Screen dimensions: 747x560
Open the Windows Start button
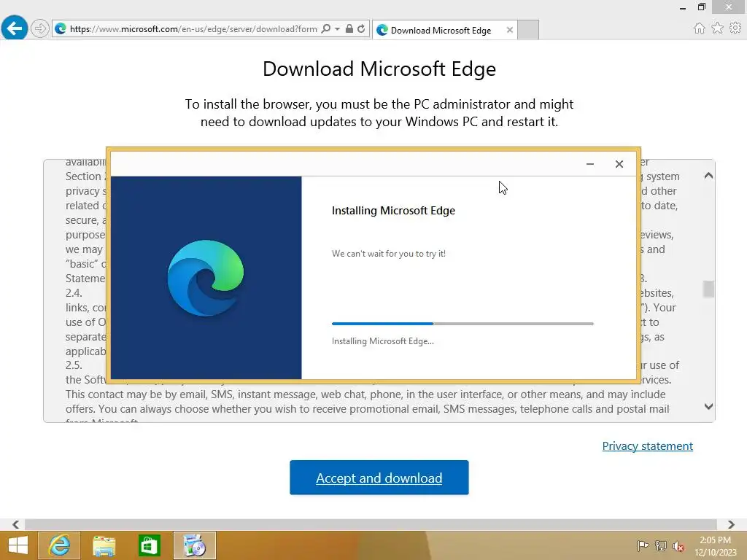coord(18,545)
